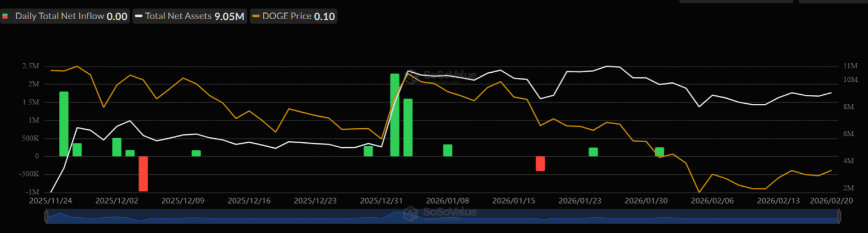
Task: Click white Total Net Assets legend marker
Action: coord(138,16)
